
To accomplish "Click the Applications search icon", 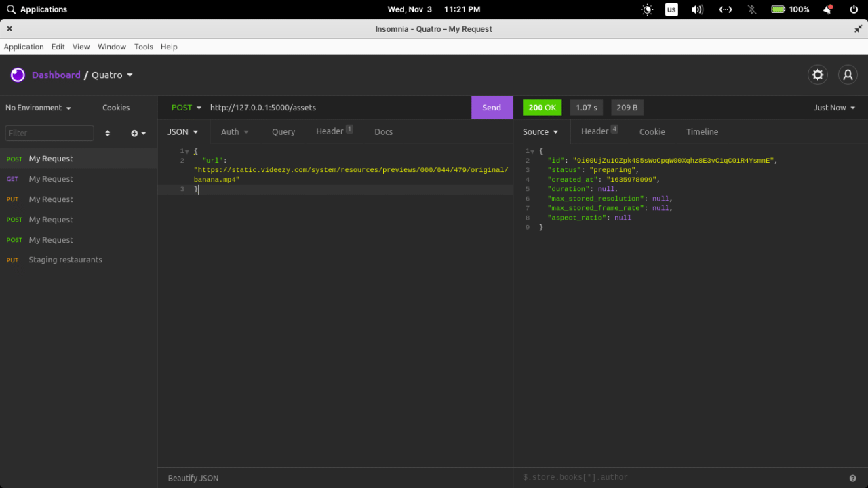I will [11, 9].
